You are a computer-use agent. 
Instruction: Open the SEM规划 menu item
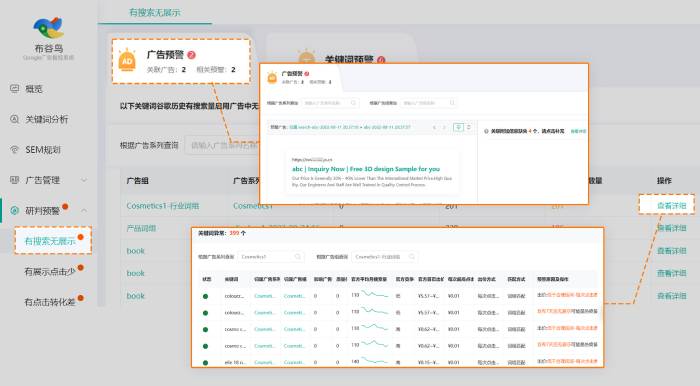pos(43,149)
